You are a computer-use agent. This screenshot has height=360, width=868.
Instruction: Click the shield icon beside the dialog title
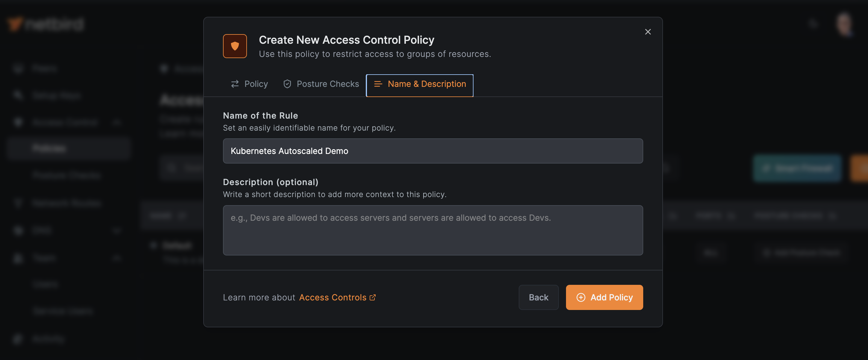point(235,46)
